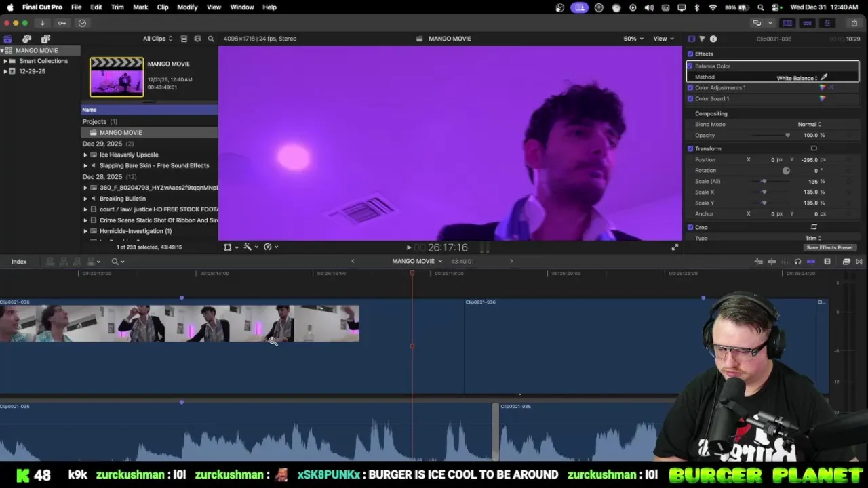Click the Save Effects Preset button

click(x=829, y=248)
